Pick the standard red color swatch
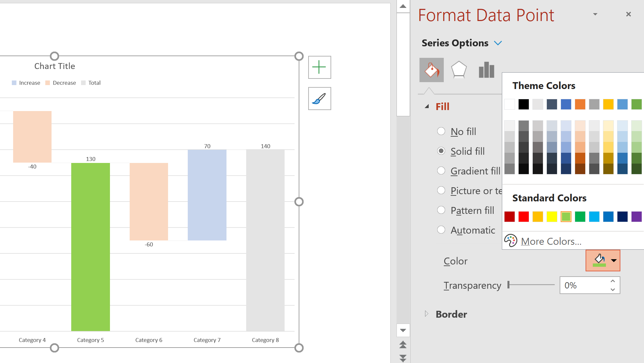644x363 pixels. (x=524, y=217)
